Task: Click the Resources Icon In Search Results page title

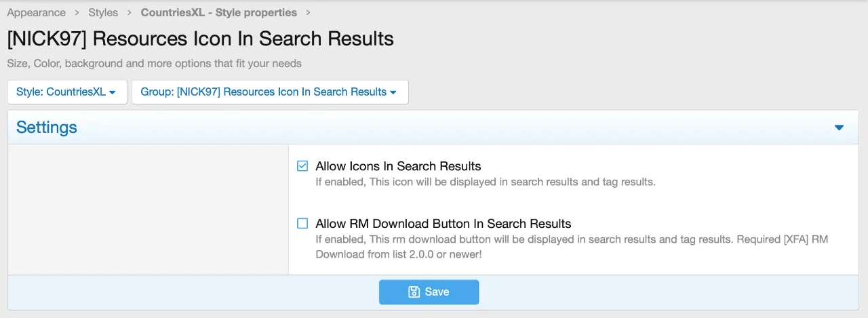Action: [201, 39]
